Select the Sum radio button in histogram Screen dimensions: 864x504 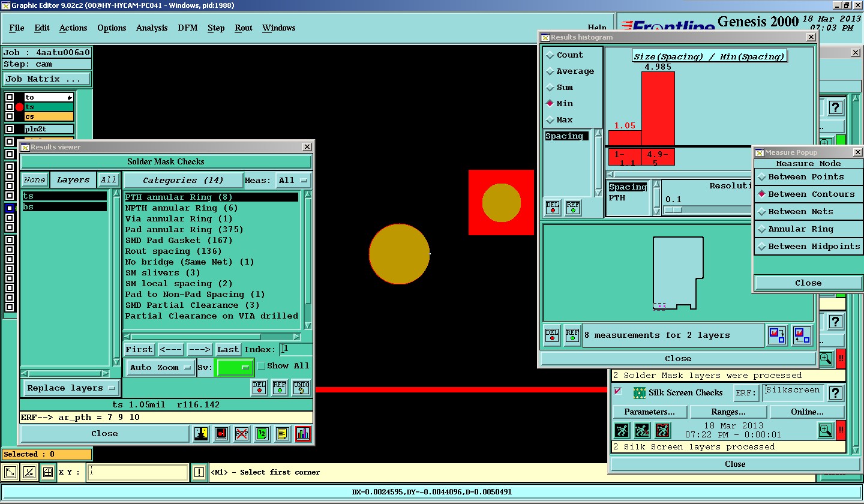tap(550, 87)
